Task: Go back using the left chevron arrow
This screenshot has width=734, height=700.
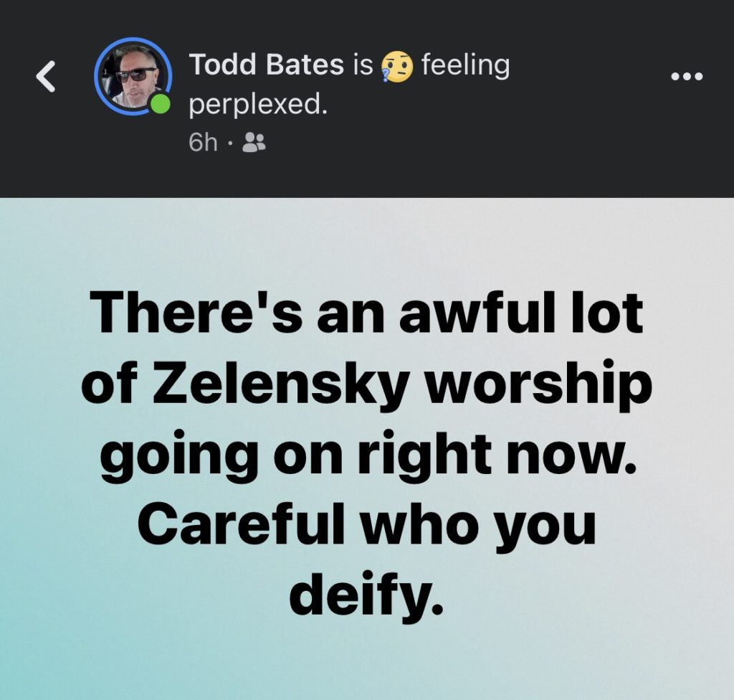Action: coord(46,76)
